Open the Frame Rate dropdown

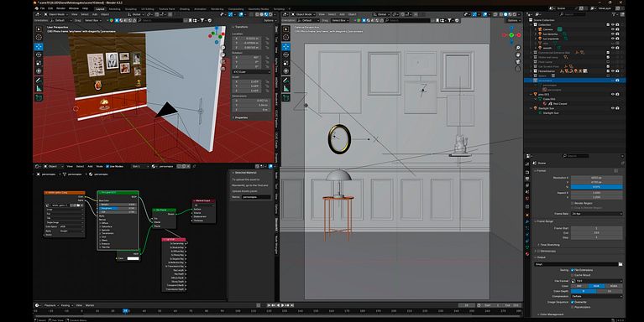tap(596, 214)
